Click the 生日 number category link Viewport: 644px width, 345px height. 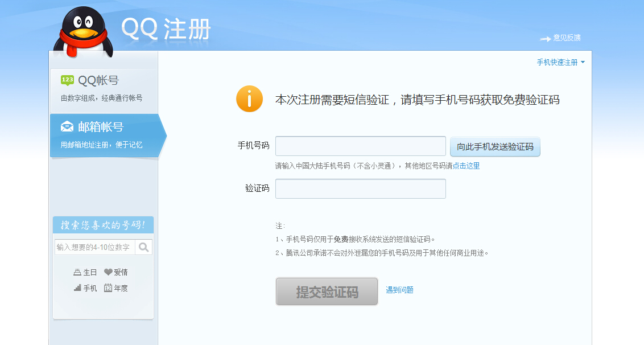(x=90, y=272)
